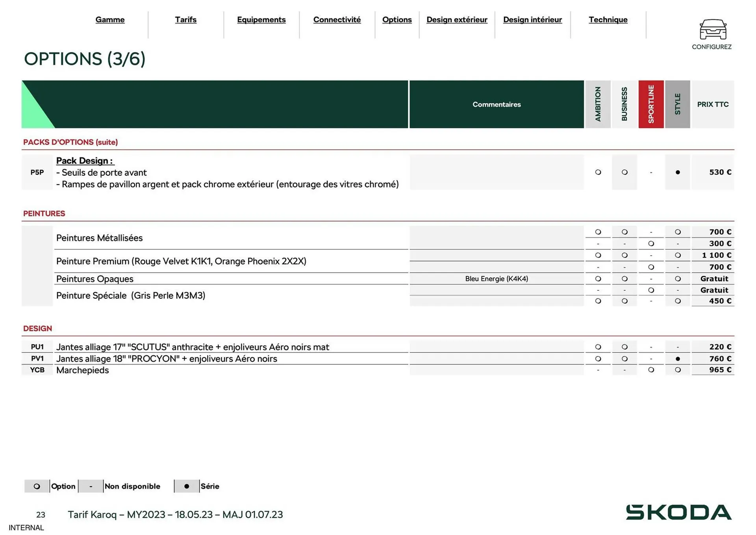Click the Connectivité navigation link
The image size is (756, 535).
click(x=337, y=20)
